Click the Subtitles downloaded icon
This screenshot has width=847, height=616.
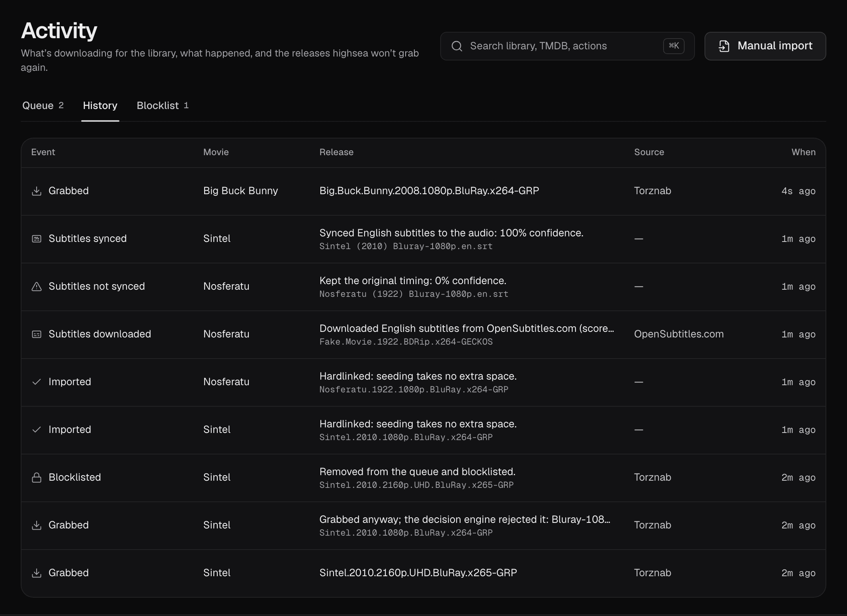tap(37, 334)
